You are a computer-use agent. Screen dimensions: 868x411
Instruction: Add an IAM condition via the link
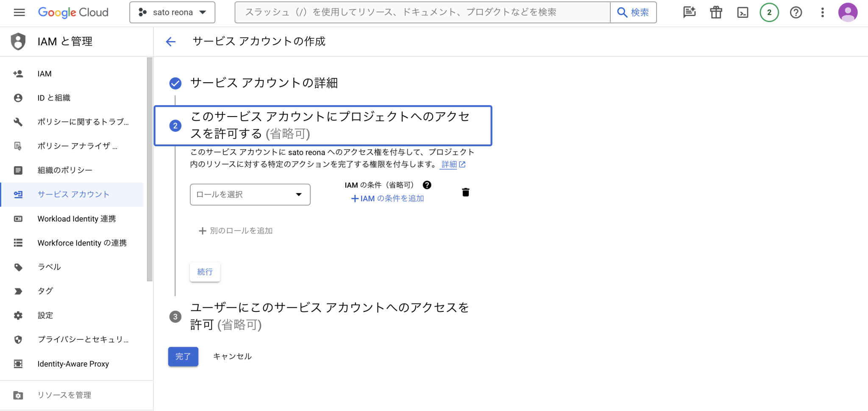(x=387, y=198)
